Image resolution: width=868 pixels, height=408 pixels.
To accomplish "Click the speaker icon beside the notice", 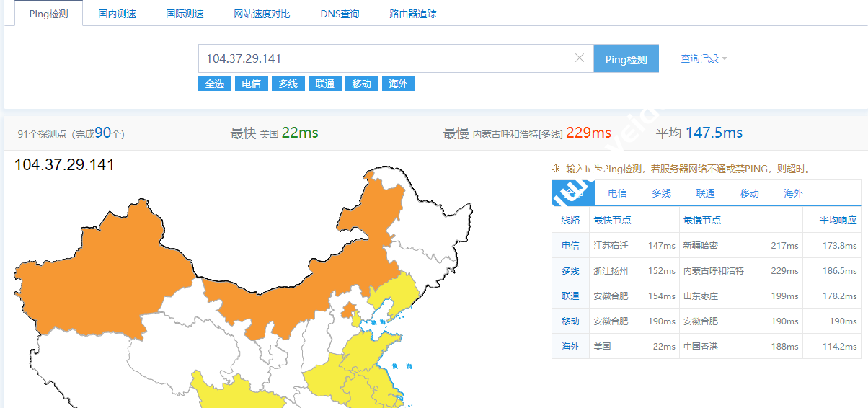I will coord(556,168).
